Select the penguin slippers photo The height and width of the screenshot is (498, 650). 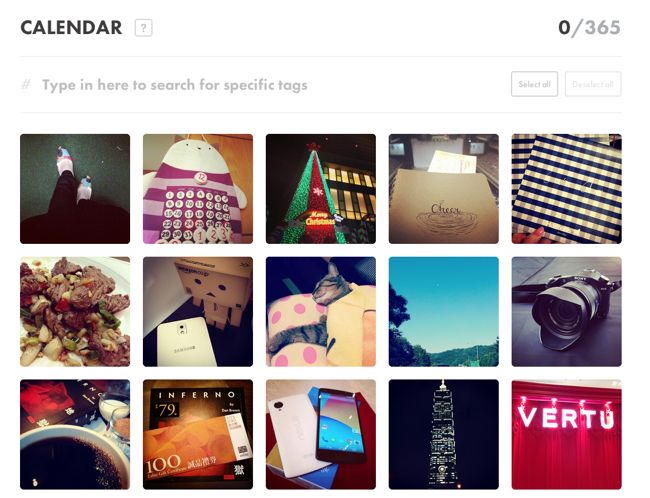(75, 189)
